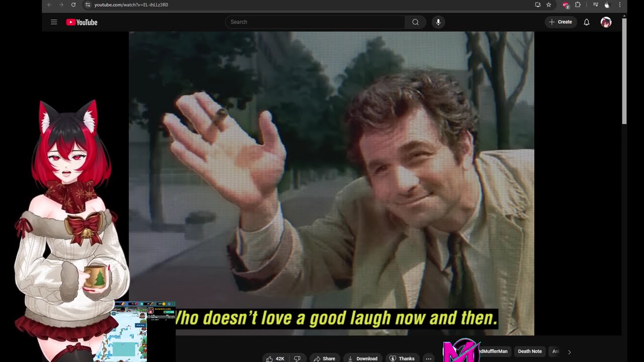
Task: Click the install app icon in address bar
Action: [538, 5]
